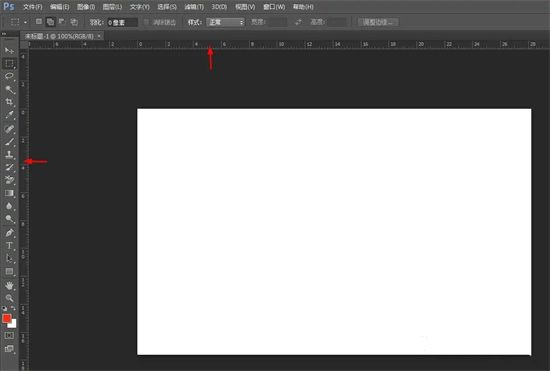Select the Eyedropper tool

pyautogui.click(x=9, y=115)
